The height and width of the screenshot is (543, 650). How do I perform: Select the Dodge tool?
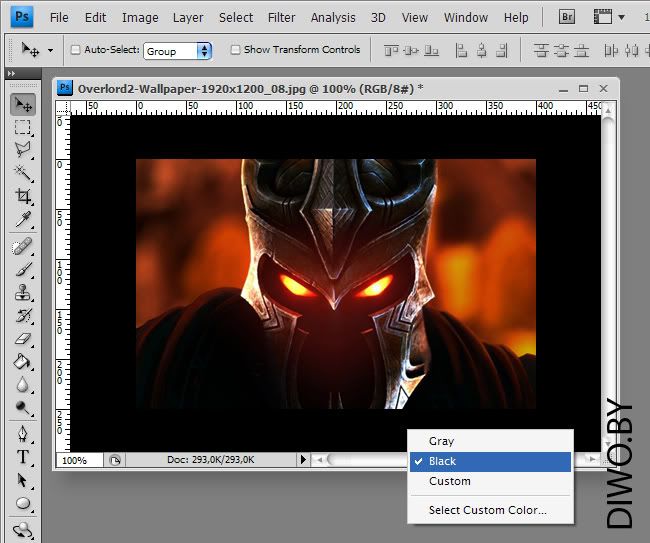(x=23, y=408)
